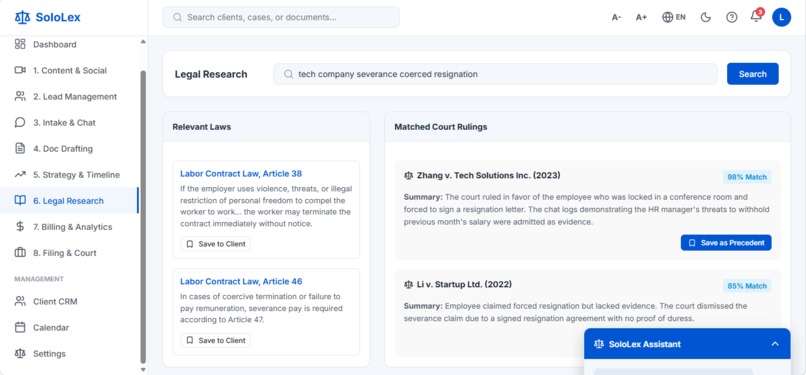Image resolution: width=806 pixels, height=375 pixels.
Task: Click the Filing & Court briefcase icon
Action: (x=20, y=253)
